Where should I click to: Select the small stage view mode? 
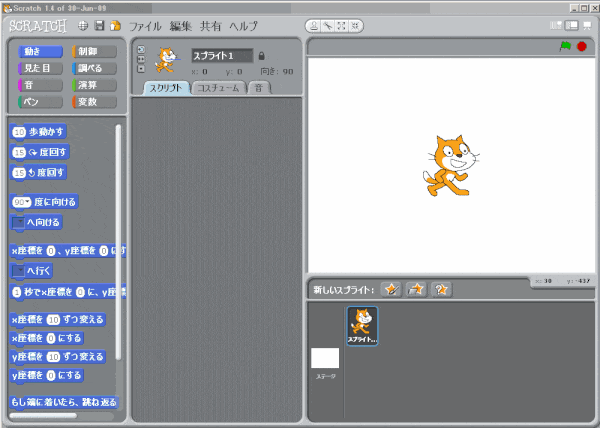[556, 25]
